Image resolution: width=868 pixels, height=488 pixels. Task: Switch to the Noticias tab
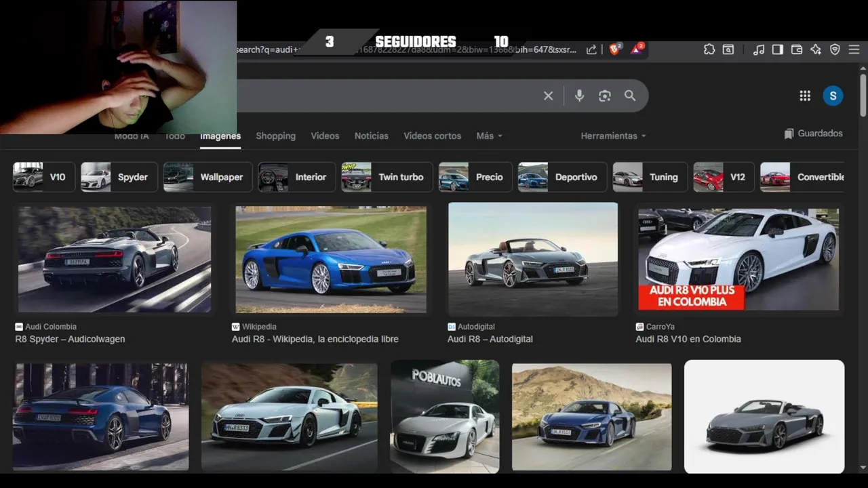click(372, 136)
